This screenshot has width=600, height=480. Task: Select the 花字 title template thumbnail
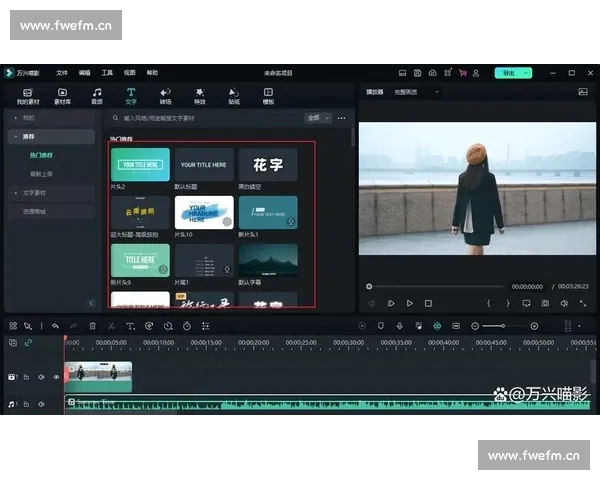click(267, 164)
